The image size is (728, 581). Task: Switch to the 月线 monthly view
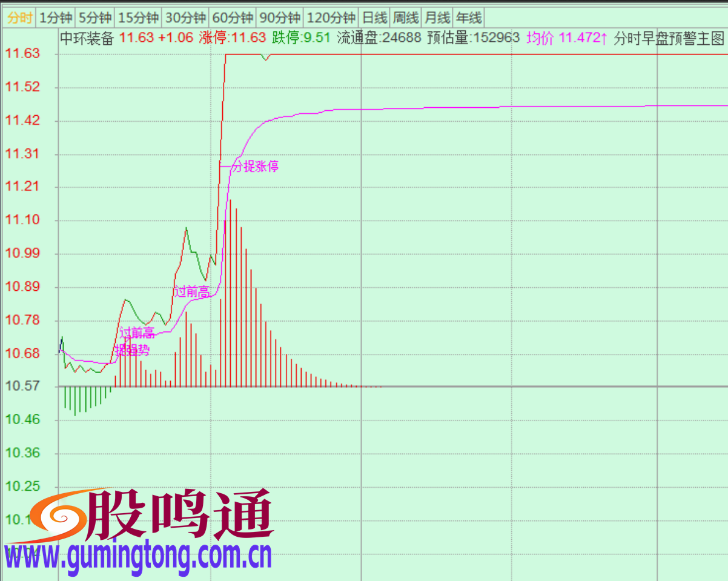coord(437,18)
